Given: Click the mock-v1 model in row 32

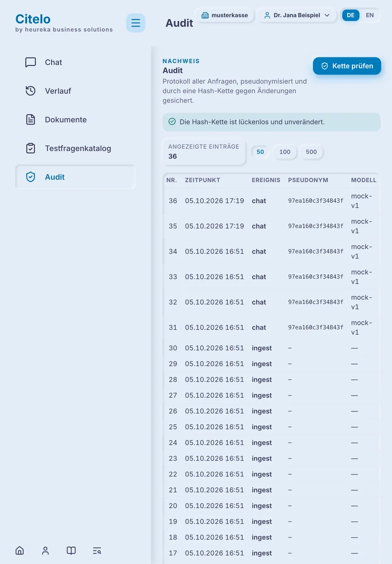Looking at the screenshot, I should (362, 302).
